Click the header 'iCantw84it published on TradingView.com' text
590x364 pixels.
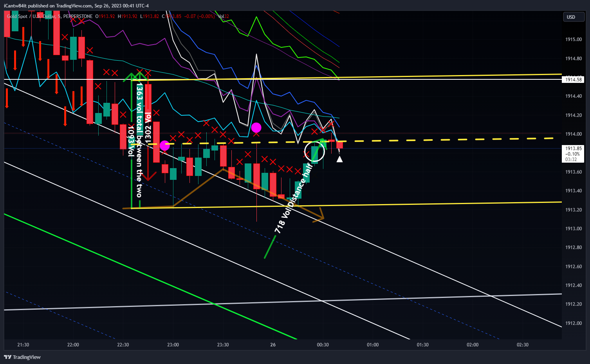[49, 5]
